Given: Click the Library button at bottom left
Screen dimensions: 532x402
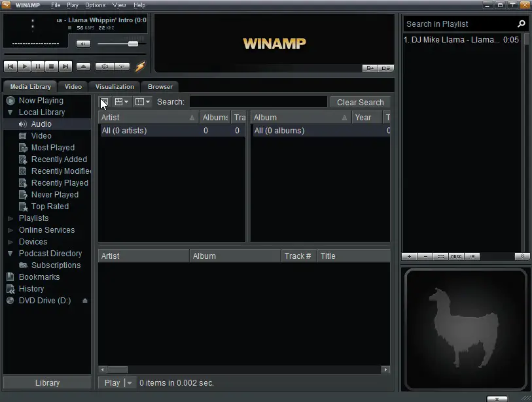Looking at the screenshot, I should pos(47,383).
